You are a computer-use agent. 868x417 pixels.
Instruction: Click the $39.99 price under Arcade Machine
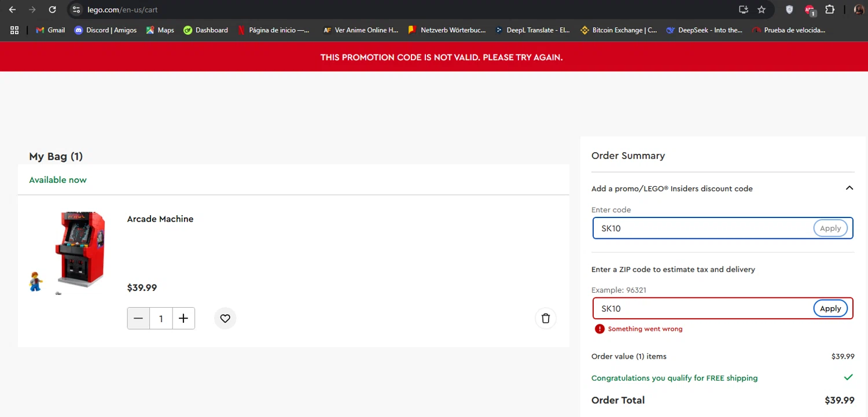pyautogui.click(x=142, y=287)
